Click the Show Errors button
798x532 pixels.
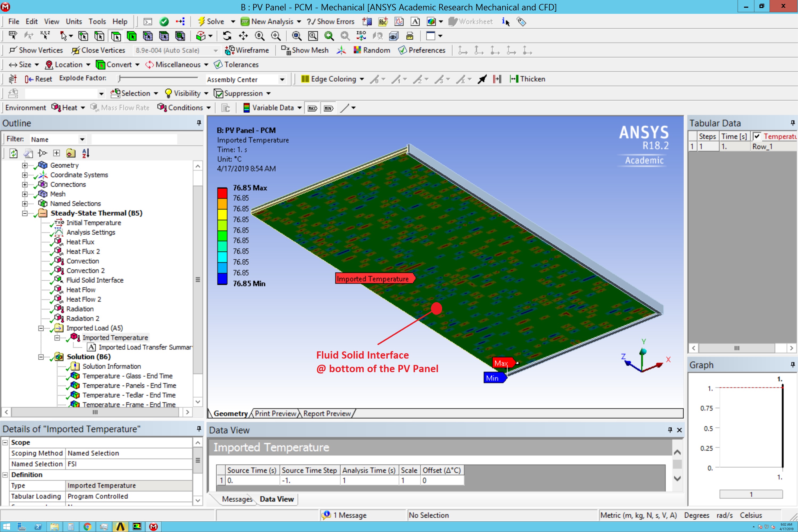(330, 22)
